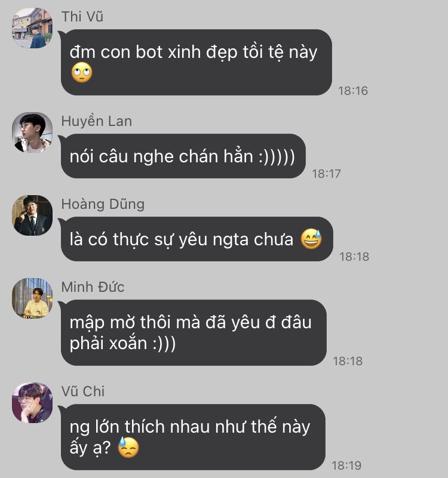The height and width of the screenshot is (478, 448).
Task: Open Minh Đức's profile avatar
Action: tap(32, 298)
